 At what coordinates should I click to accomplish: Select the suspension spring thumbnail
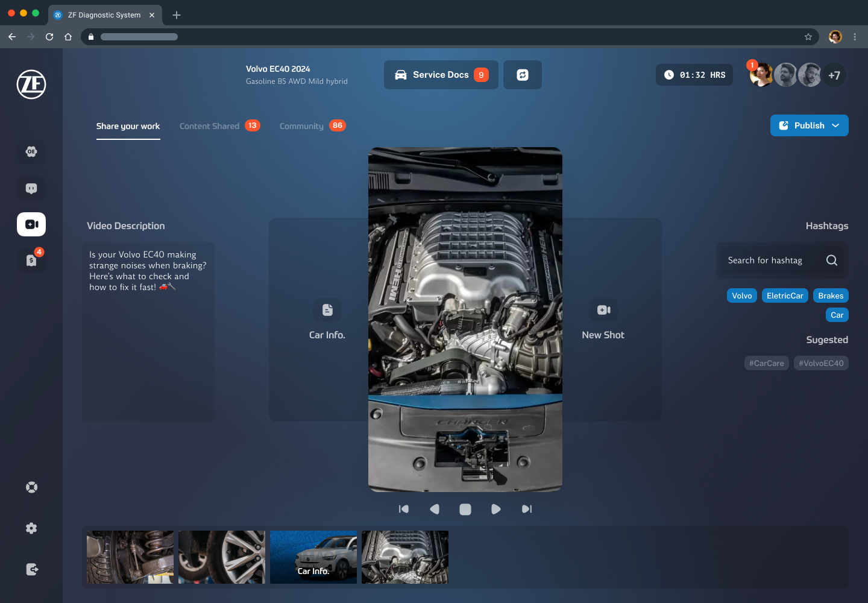[x=130, y=557]
